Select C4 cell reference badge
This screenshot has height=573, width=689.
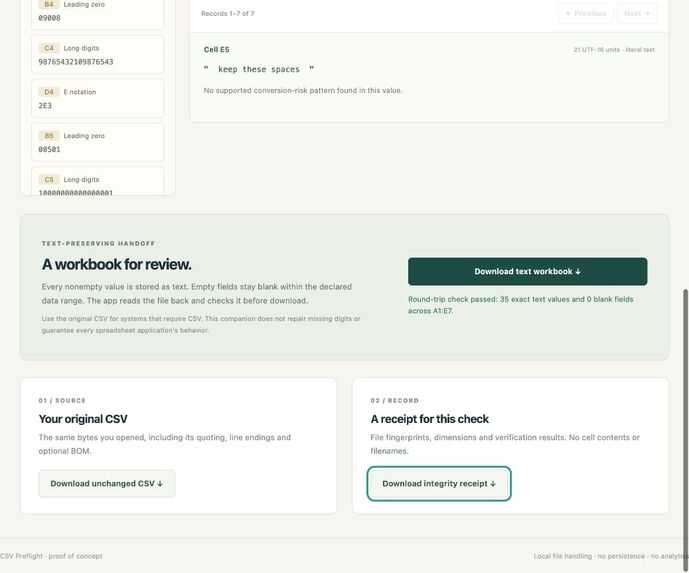coord(49,48)
